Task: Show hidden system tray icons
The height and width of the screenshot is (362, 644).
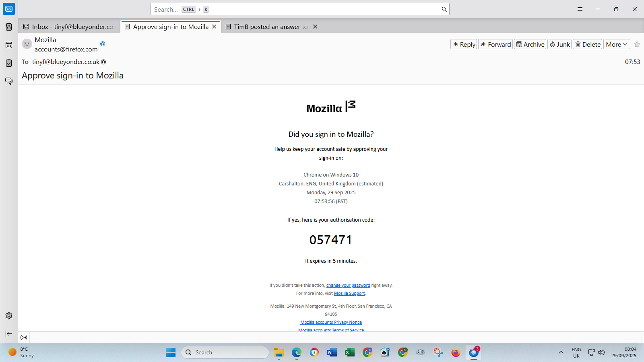Action: click(561, 352)
